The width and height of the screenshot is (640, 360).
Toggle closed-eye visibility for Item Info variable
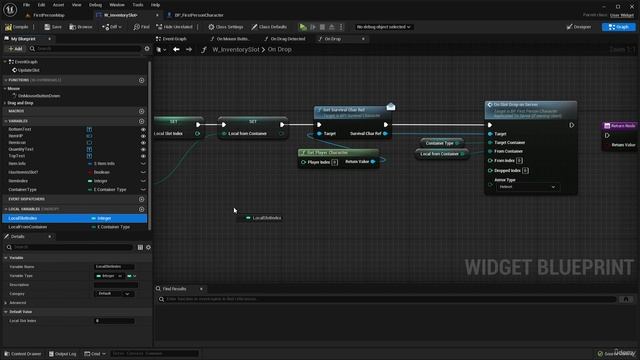143,164
